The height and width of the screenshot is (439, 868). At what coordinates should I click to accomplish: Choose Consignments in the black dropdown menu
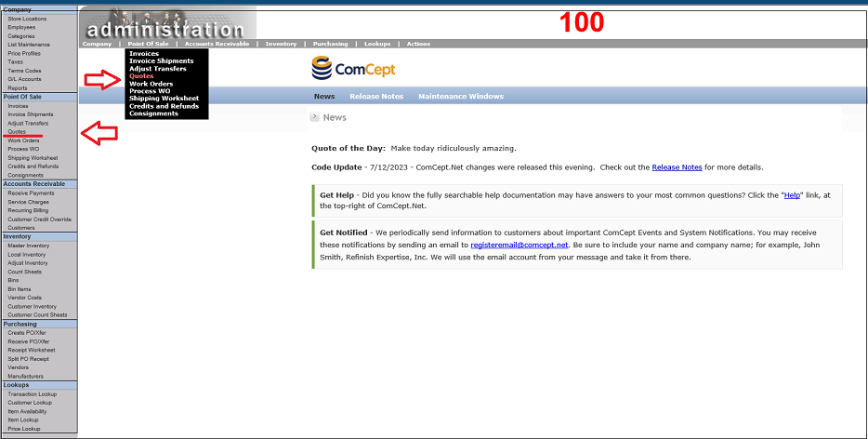coord(153,113)
